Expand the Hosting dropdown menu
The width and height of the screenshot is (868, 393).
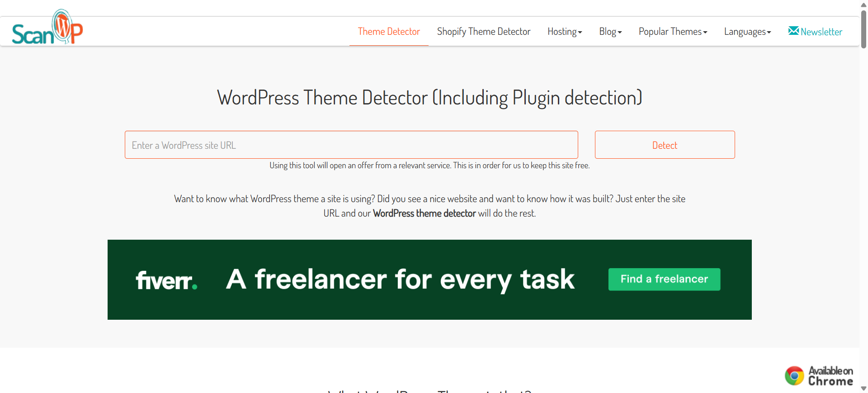[x=564, y=32]
